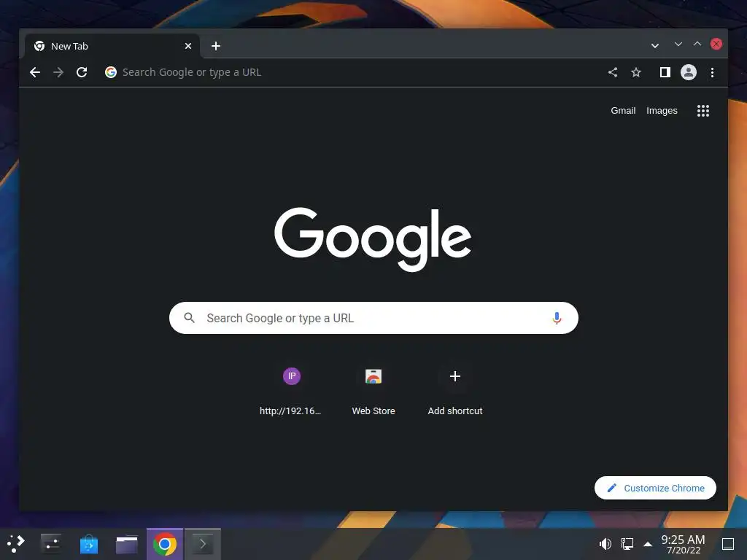
Task: Maximize the Chrome window
Action: 697,44
